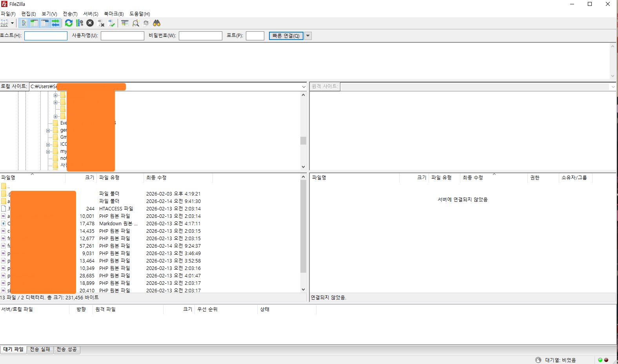This screenshot has width=618, height=364.
Task: Focus the 사용자명(U) username field
Action: [122, 36]
